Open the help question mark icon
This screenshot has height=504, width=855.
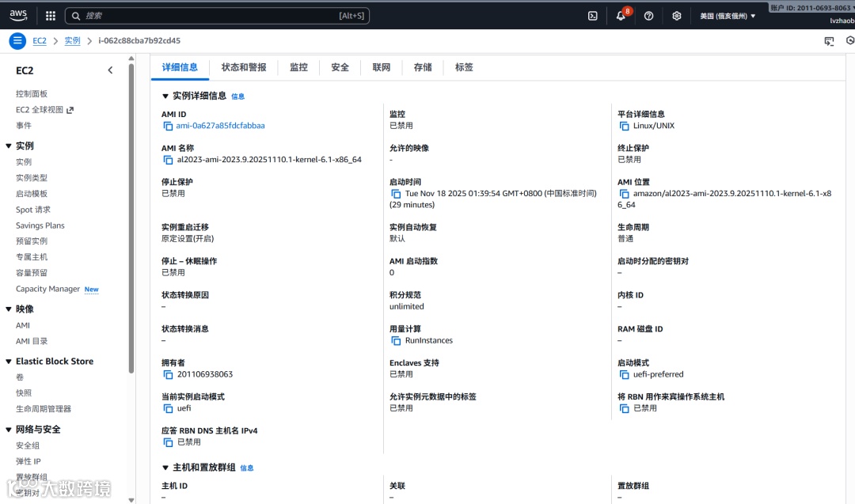(x=648, y=16)
